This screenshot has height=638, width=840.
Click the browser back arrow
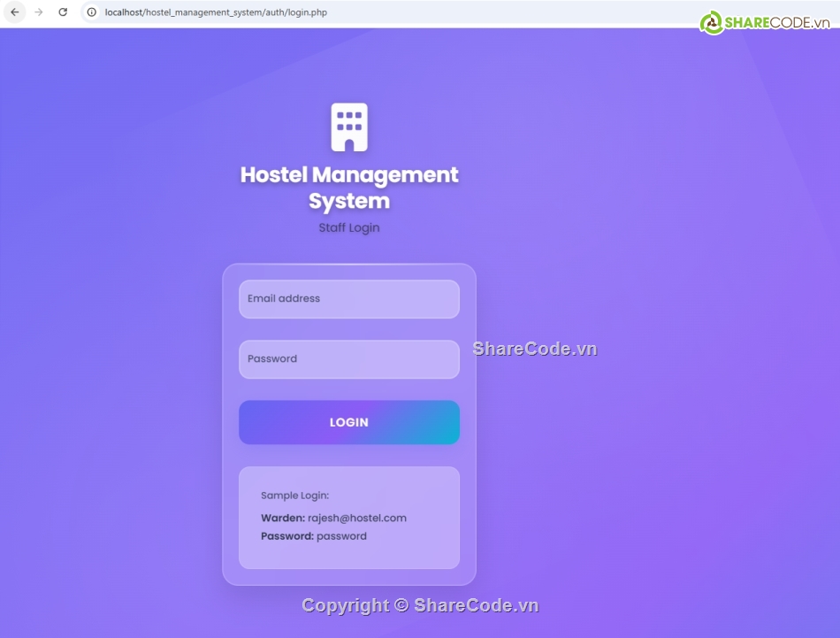click(x=14, y=12)
